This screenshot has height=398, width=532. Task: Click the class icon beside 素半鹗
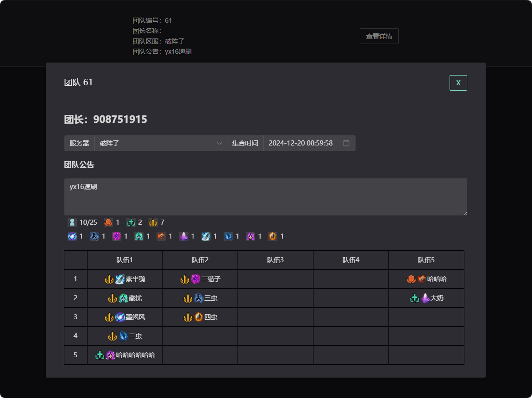pyautogui.click(x=120, y=279)
